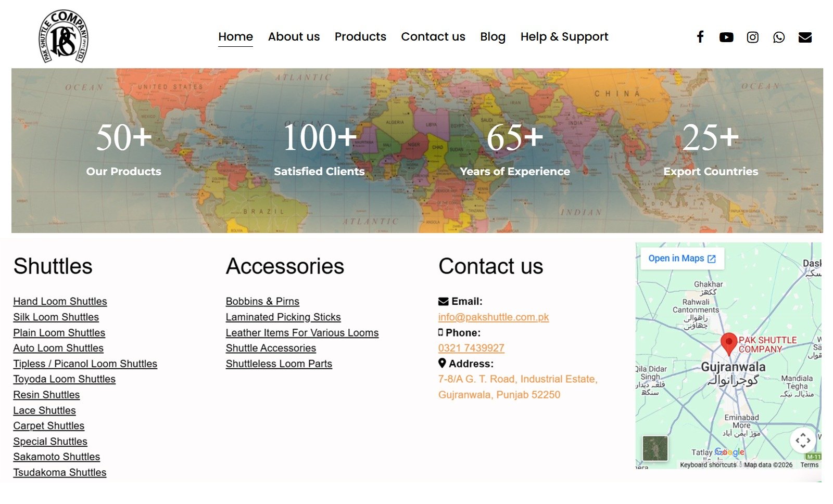The height and width of the screenshot is (504, 833).
Task: Open Shuttle Accessories link
Action: coord(271,348)
